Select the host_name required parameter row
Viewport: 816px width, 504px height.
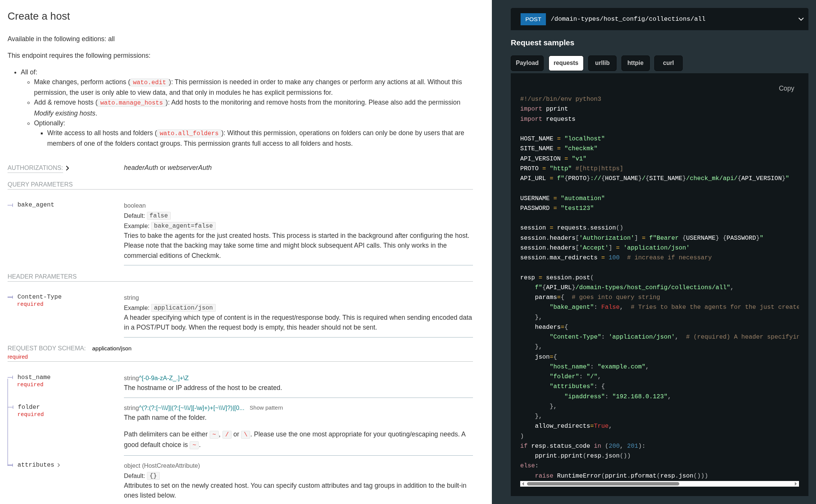(x=33, y=377)
